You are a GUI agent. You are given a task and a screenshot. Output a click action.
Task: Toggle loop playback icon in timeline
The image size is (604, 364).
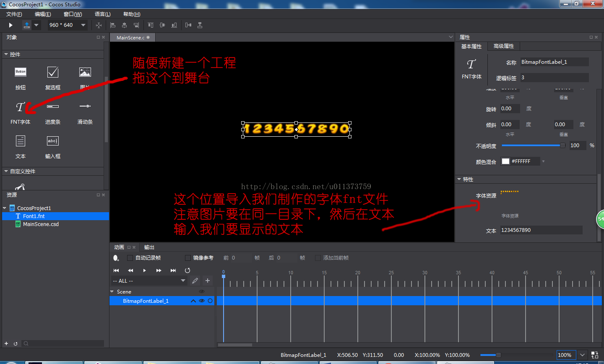pos(187,270)
